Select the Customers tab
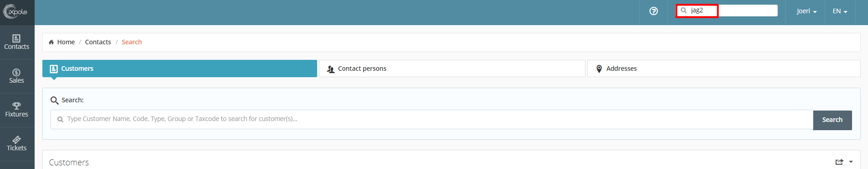Image resolution: width=868 pixels, height=169 pixels. pyautogui.click(x=180, y=69)
